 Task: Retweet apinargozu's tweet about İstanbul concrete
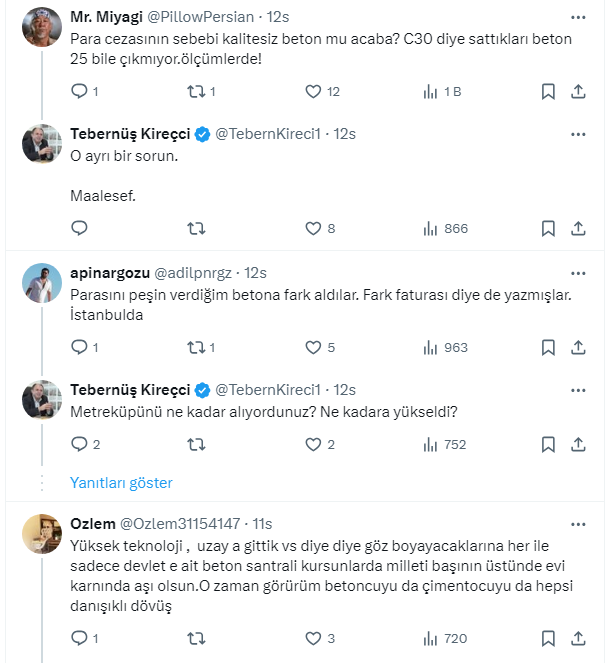pyautogui.click(x=196, y=348)
